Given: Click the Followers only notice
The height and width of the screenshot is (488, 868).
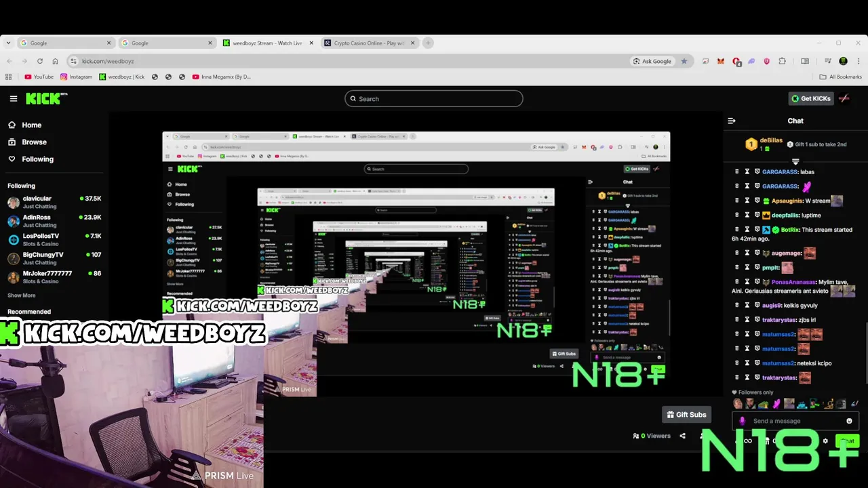Looking at the screenshot, I should (753, 392).
